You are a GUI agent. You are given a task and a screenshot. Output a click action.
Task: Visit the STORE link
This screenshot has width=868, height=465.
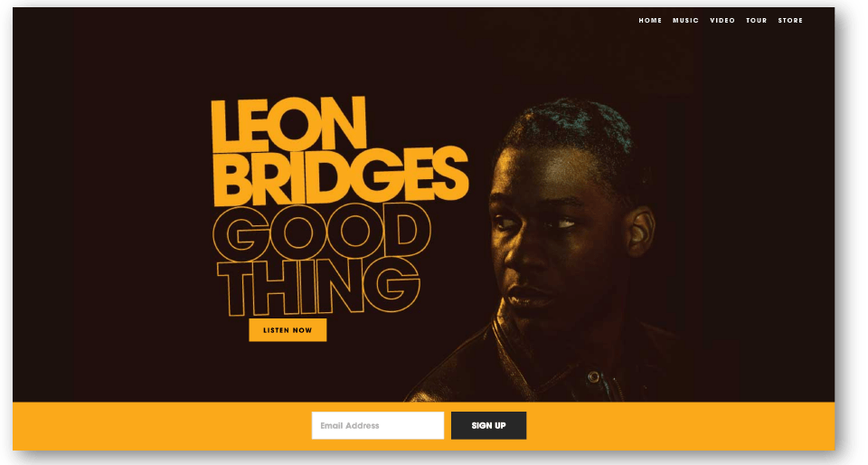coord(790,21)
